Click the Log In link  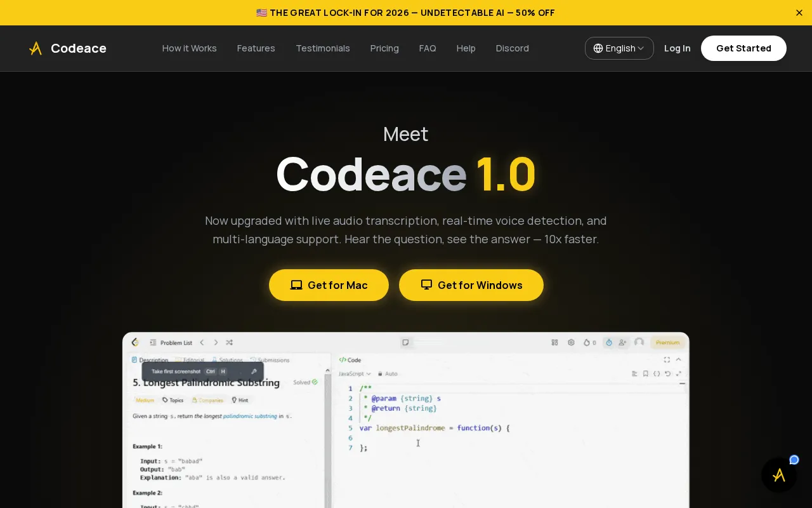click(x=677, y=48)
